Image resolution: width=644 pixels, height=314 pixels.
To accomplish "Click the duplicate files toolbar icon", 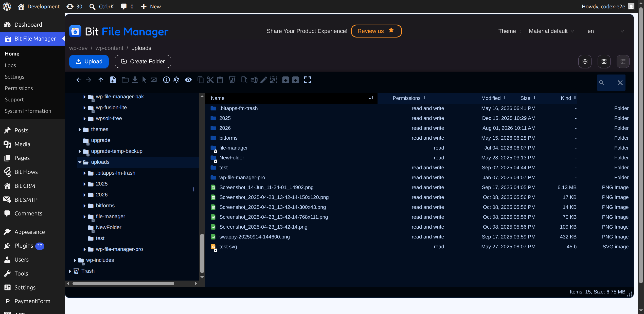I will click(x=244, y=80).
